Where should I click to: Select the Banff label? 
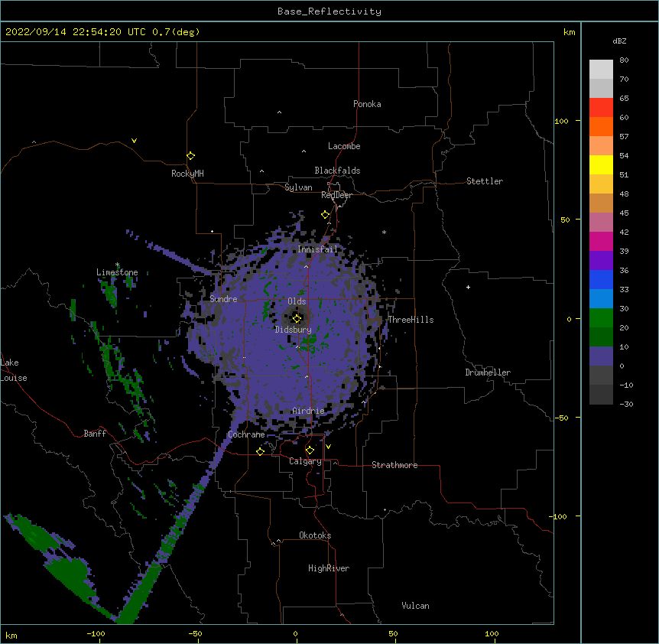tap(95, 434)
